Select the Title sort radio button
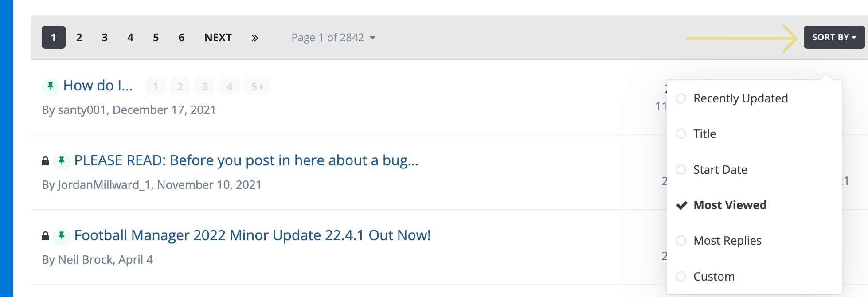Screen dimensions: 868x297 [681, 133]
